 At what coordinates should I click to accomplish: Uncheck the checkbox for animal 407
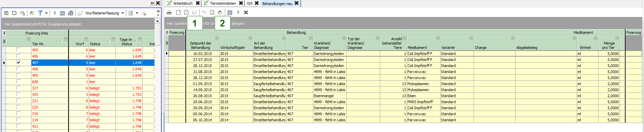click(x=18, y=62)
